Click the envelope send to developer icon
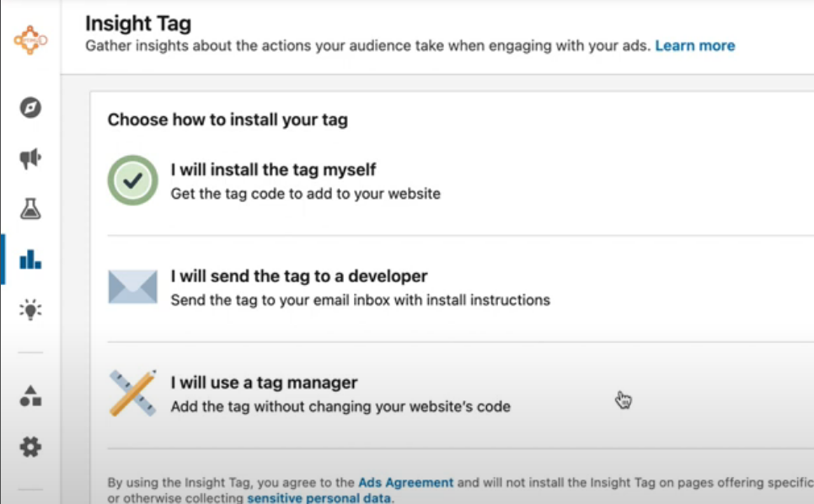 [133, 287]
